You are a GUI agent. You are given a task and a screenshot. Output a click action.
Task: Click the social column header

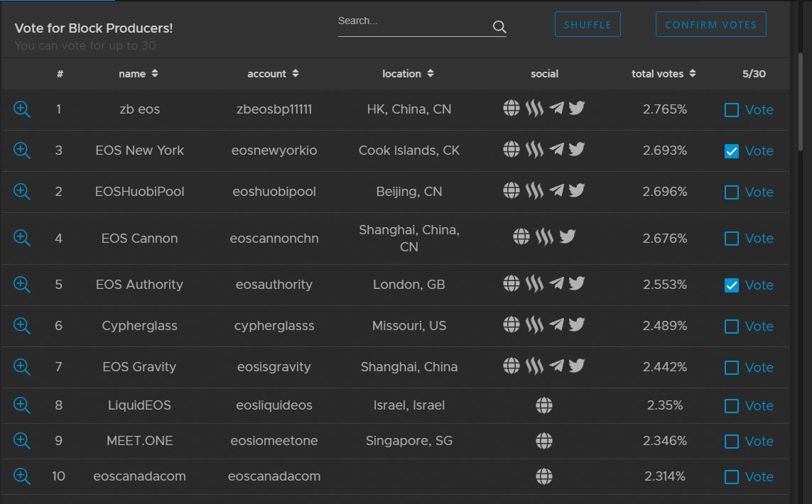[544, 74]
